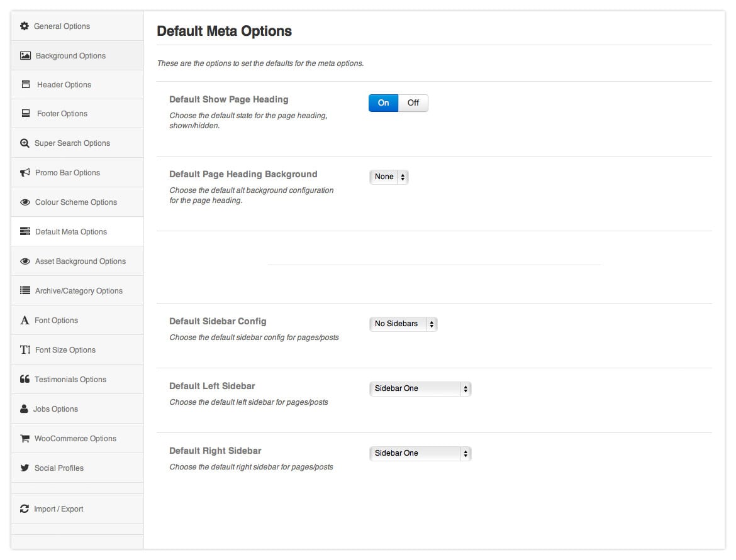Click the Default Left Sidebar label
The width and height of the screenshot is (736, 560).
click(212, 386)
